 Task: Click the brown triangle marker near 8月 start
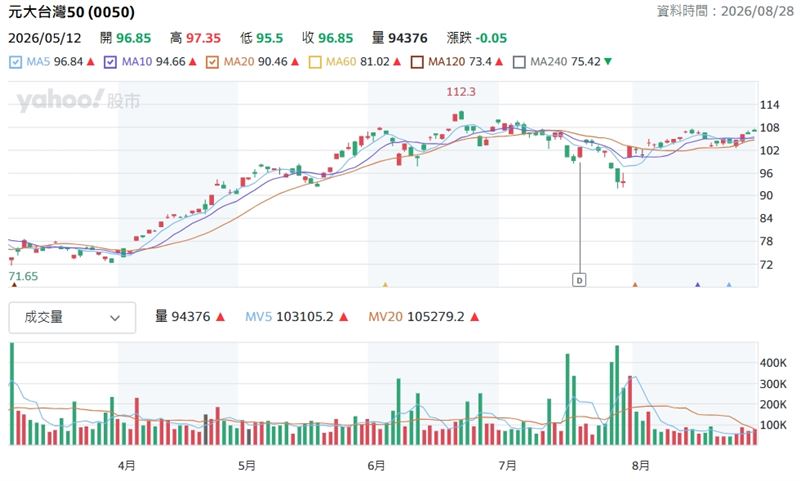point(635,285)
